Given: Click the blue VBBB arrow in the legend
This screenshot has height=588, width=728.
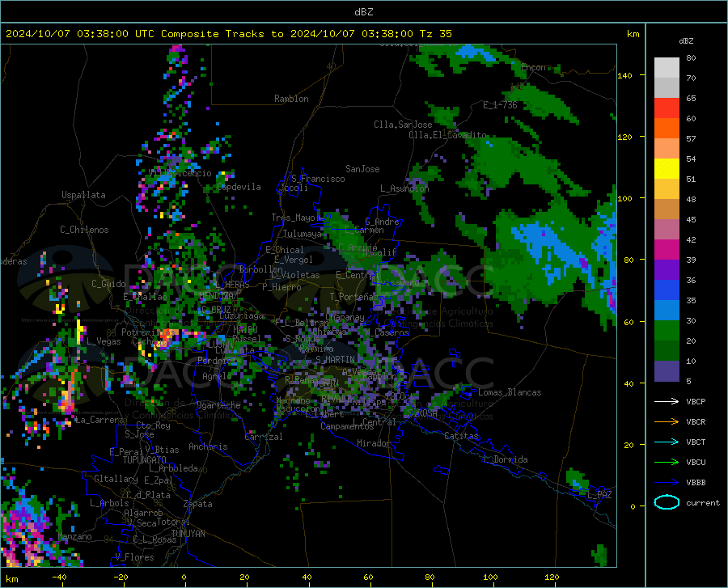Looking at the screenshot, I should pos(667,482).
